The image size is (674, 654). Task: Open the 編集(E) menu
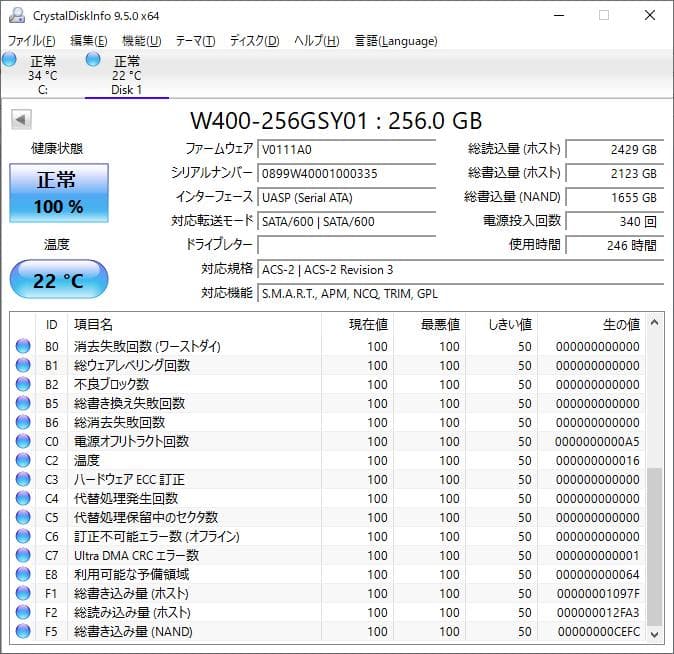(x=89, y=41)
